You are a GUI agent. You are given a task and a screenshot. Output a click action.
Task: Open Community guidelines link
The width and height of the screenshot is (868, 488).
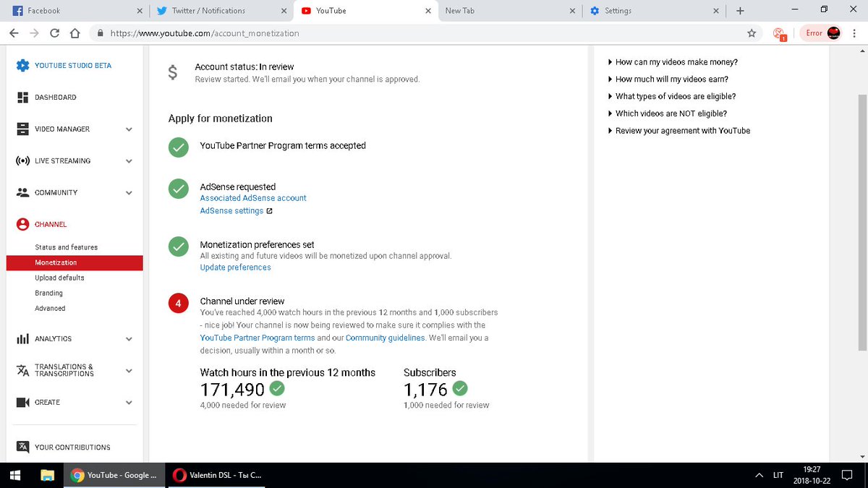[386, 338]
